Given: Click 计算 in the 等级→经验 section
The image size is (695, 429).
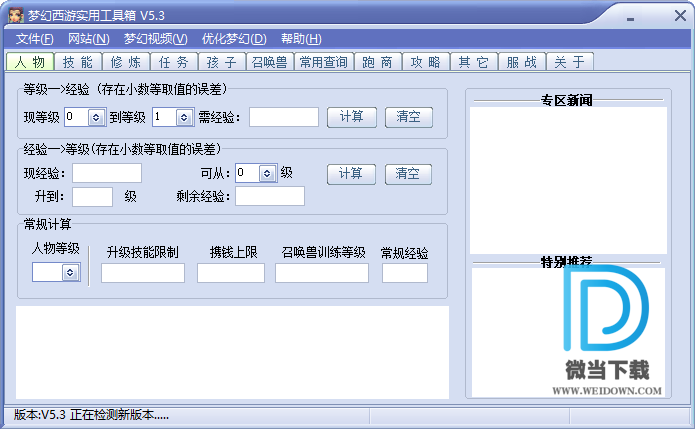Looking at the screenshot, I should click(352, 117).
